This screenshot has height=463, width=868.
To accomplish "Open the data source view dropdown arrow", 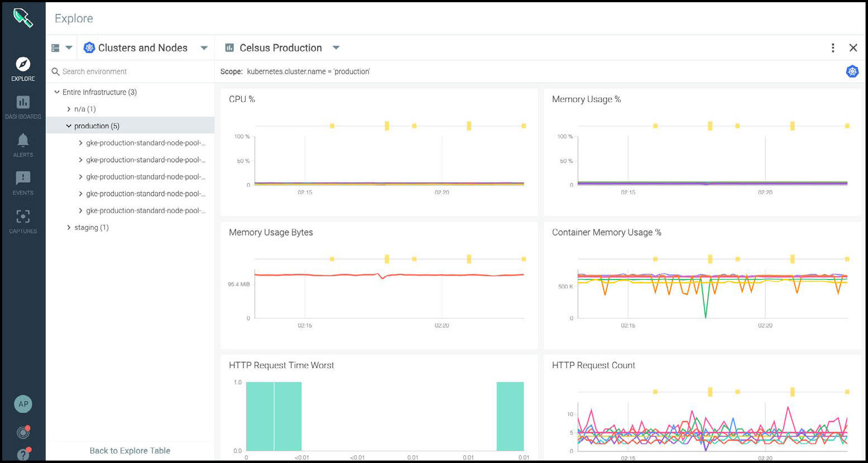I will tap(69, 48).
